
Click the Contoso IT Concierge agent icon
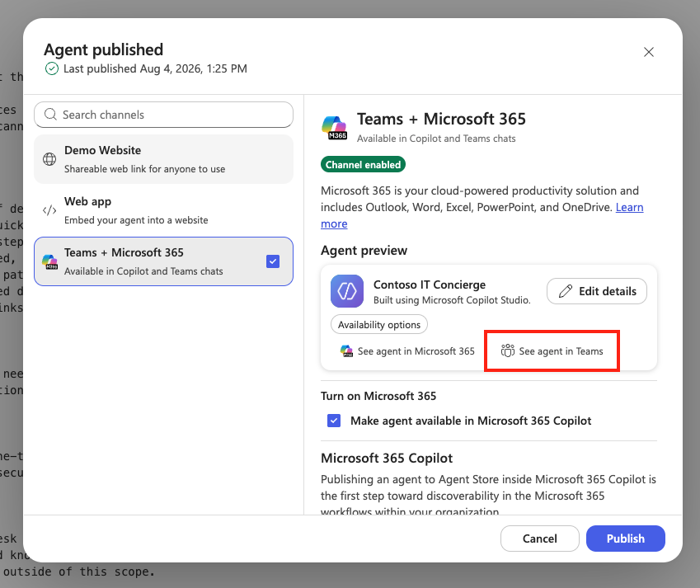(347, 292)
